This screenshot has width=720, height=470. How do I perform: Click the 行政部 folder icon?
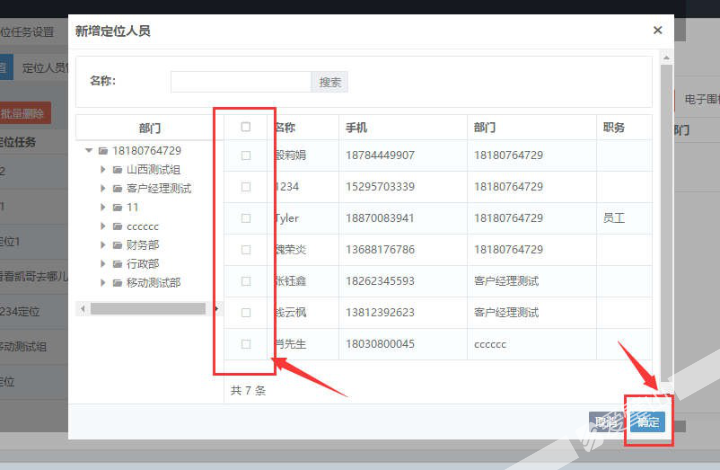coord(118,263)
